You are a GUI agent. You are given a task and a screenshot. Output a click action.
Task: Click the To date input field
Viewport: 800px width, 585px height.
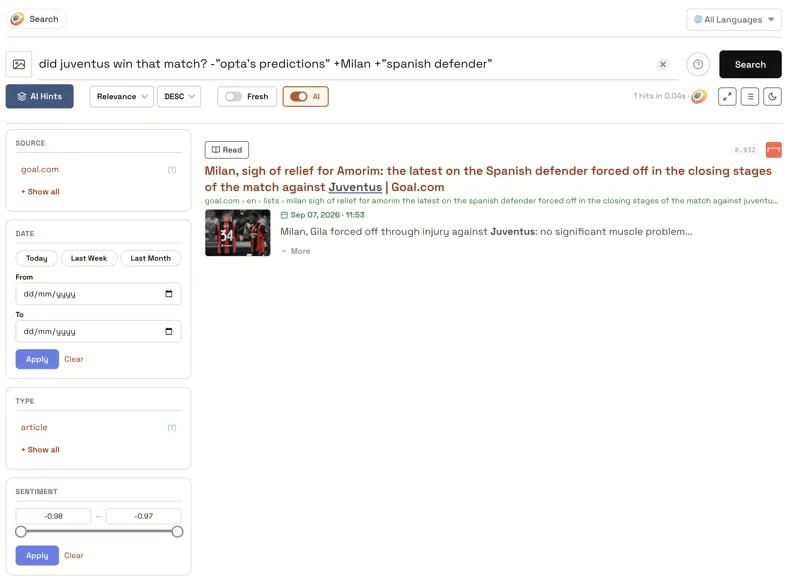tap(98, 332)
